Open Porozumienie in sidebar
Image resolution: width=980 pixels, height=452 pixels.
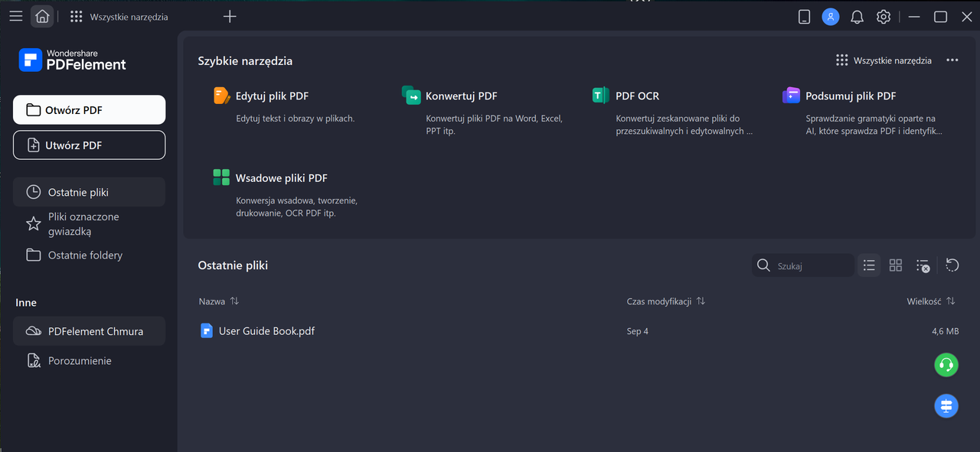(89, 360)
